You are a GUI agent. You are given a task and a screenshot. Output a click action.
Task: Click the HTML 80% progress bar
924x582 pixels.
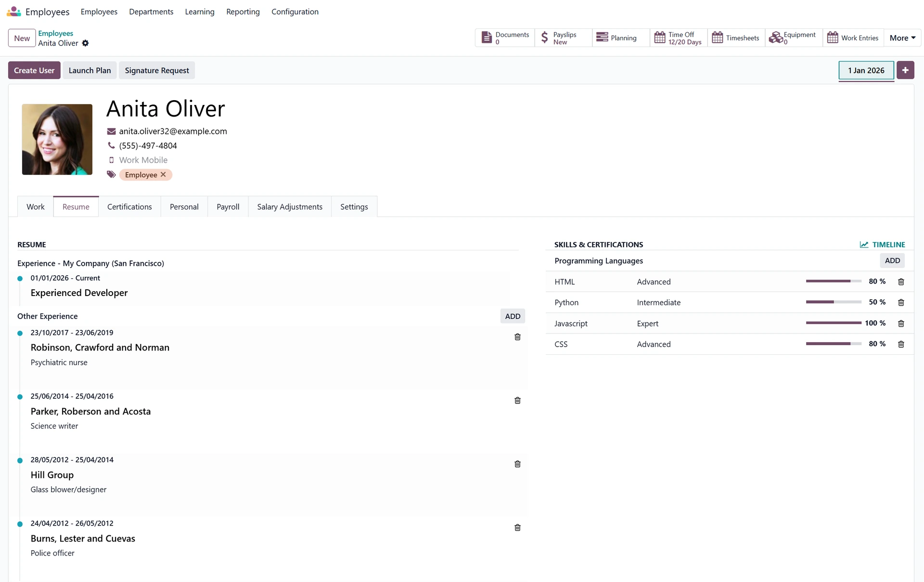834,281
